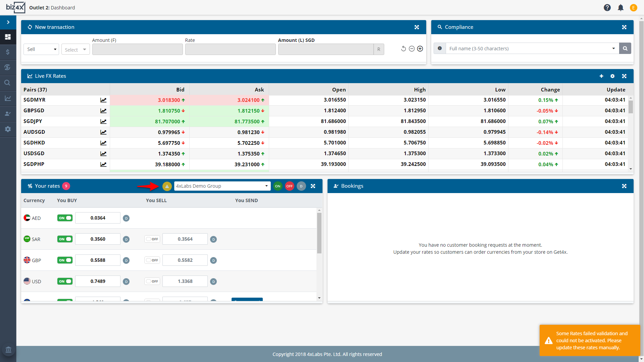Open the Full name compliance dropdown arrow
This screenshot has width=644, height=362.
(613, 48)
